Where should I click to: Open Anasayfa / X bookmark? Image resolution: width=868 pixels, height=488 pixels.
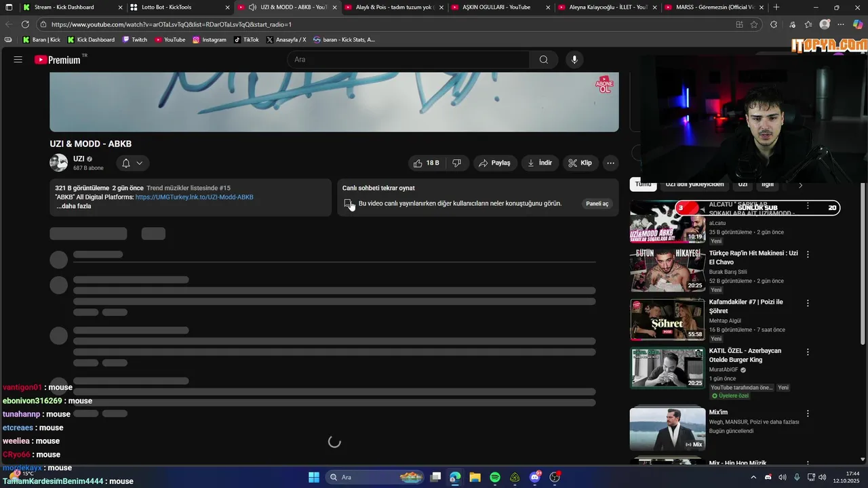pyautogui.click(x=286, y=40)
